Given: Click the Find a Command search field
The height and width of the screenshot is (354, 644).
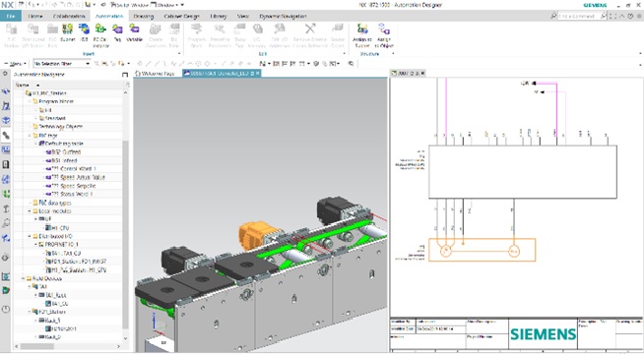Looking at the screenshot, I should [578, 16].
